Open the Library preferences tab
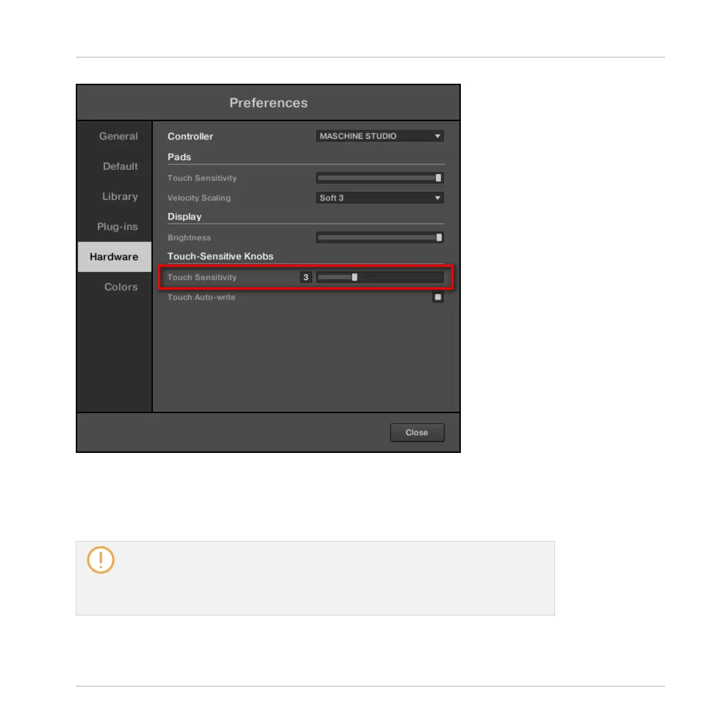 point(120,196)
